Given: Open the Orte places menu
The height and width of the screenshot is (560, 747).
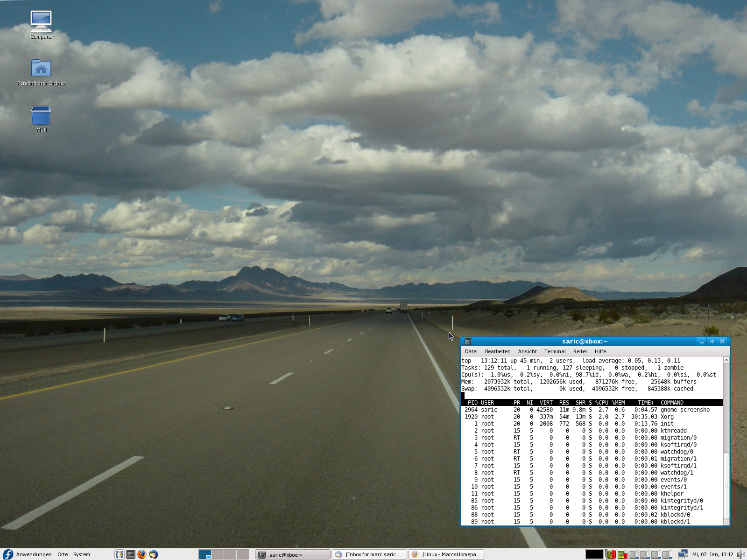Looking at the screenshot, I should coord(63,554).
